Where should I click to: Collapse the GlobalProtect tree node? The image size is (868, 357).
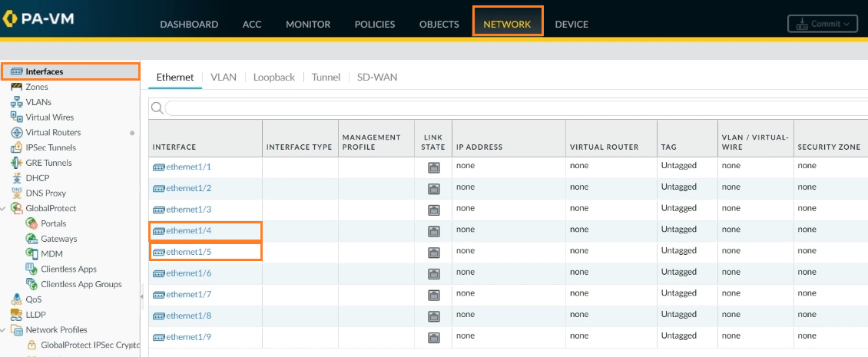click(x=4, y=209)
